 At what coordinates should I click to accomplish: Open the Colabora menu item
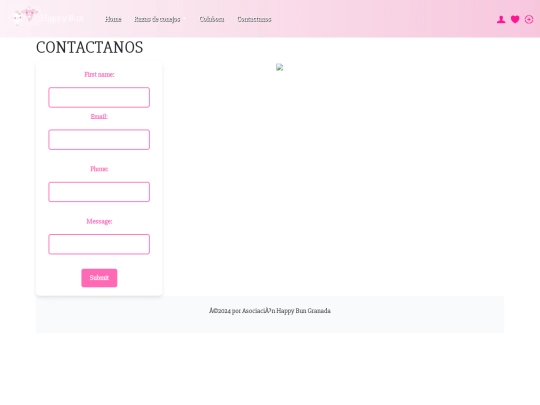pyautogui.click(x=212, y=19)
